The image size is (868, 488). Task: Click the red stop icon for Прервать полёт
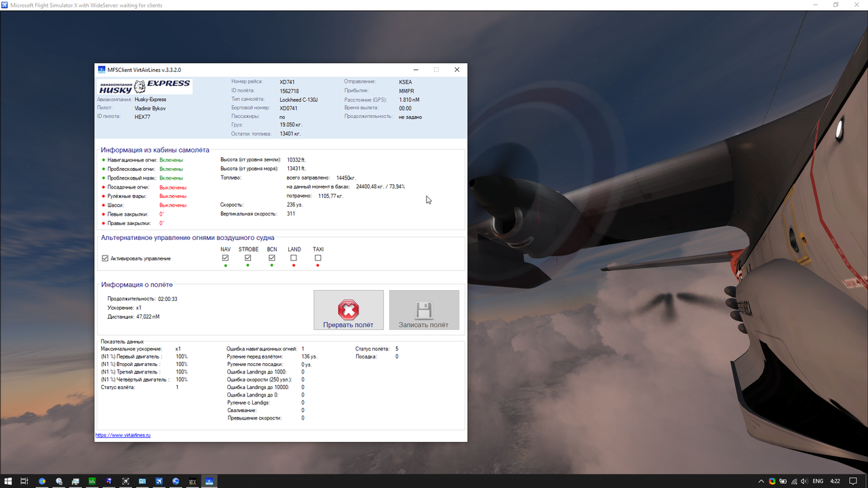[x=349, y=310]
